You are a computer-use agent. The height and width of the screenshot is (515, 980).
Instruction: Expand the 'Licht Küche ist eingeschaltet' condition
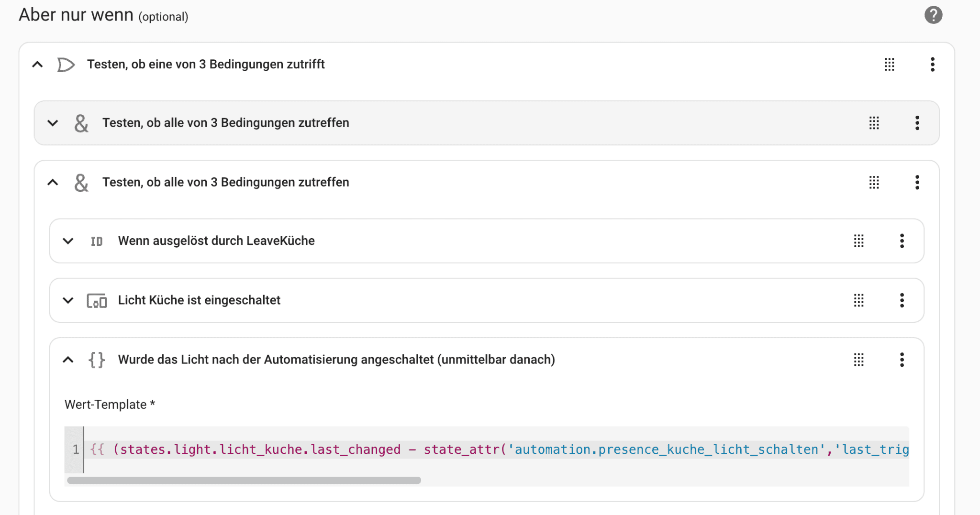pos(68,300)
